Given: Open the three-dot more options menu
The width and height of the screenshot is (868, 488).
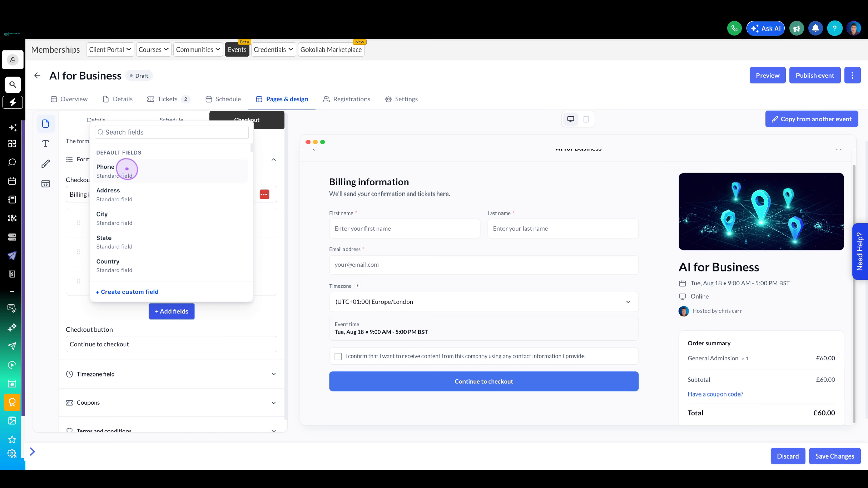Looking at the screenshot, I should pyautogui.click(x=852, y=76).
